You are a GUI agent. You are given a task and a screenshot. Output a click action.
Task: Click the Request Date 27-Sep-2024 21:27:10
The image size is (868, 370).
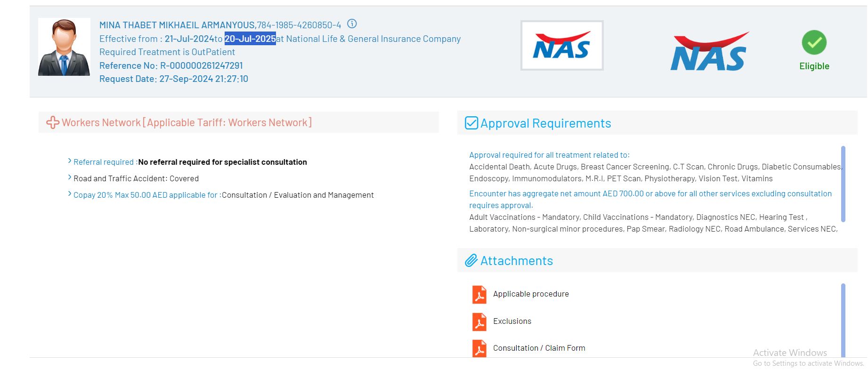click(174, 79)
